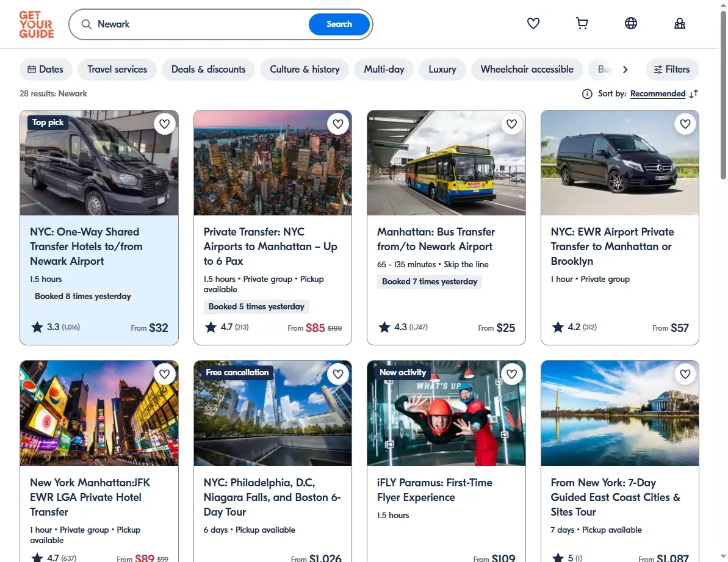Open the language globe icon
This screenshot has height=562, width=728.
tap(630, 23)
